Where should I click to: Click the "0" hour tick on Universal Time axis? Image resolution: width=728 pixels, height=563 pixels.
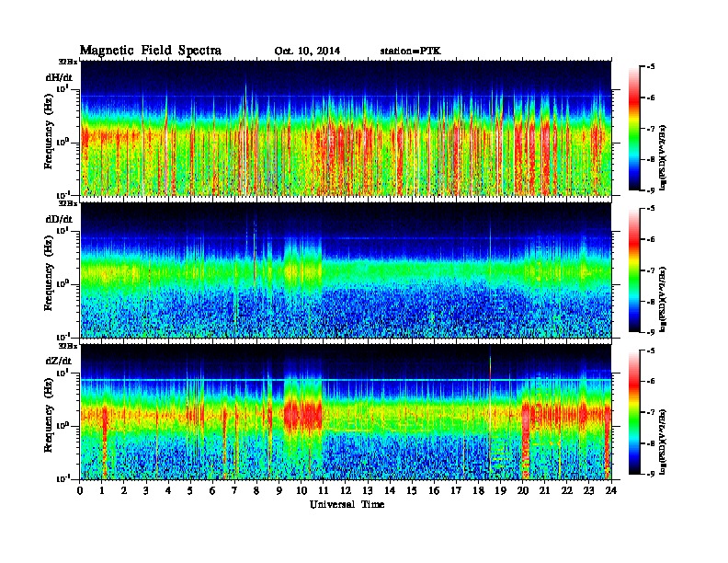(x=80, y=490)
